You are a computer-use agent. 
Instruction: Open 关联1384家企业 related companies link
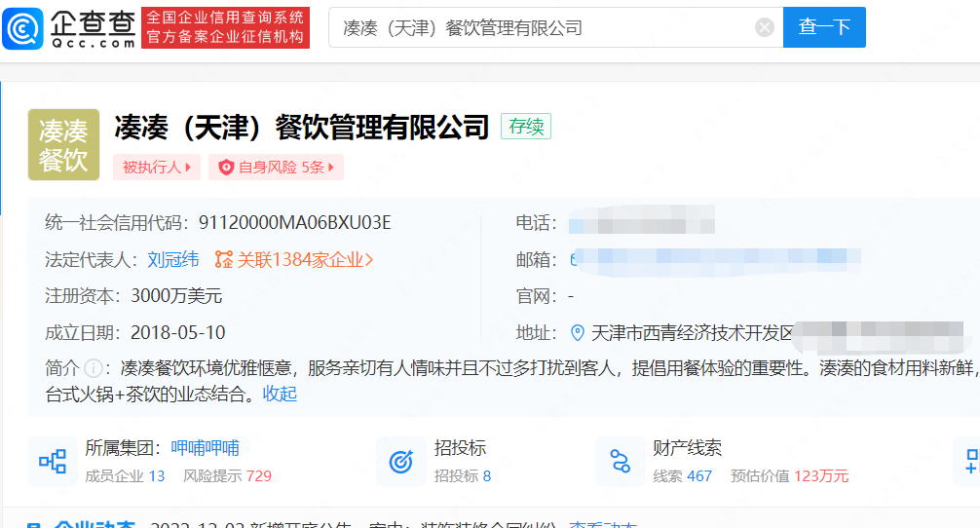(305, 259)
